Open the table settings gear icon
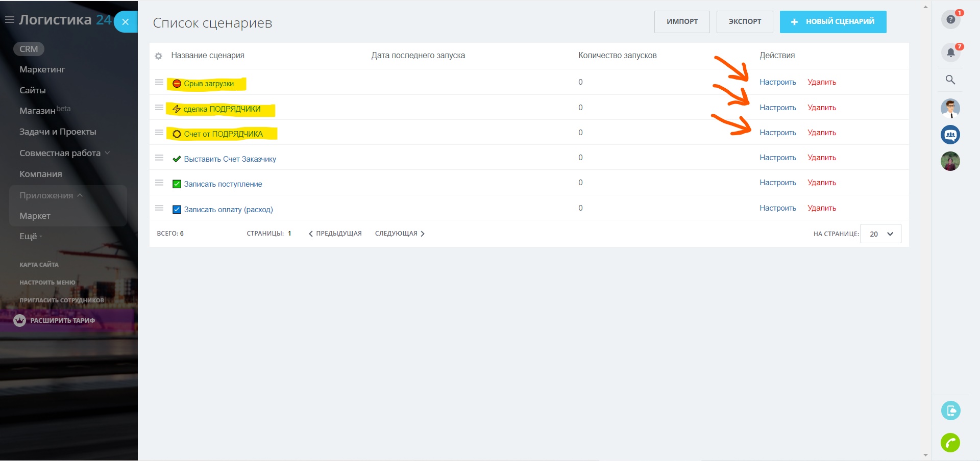 (x=159, y=56)
